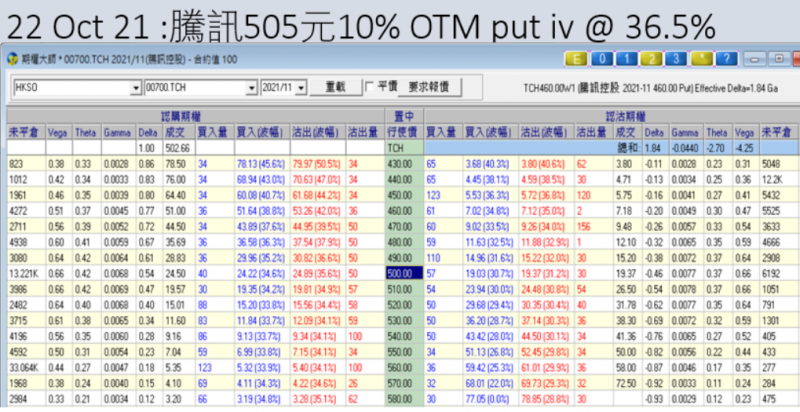Expand the 00700.TCH symbol dropdown

pos(250,88)
